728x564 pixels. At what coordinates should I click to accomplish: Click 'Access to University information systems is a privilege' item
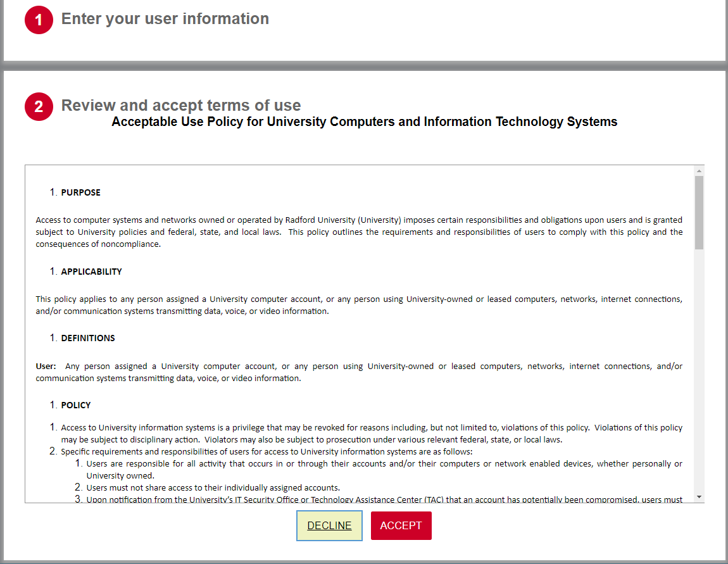pos(372,434)
